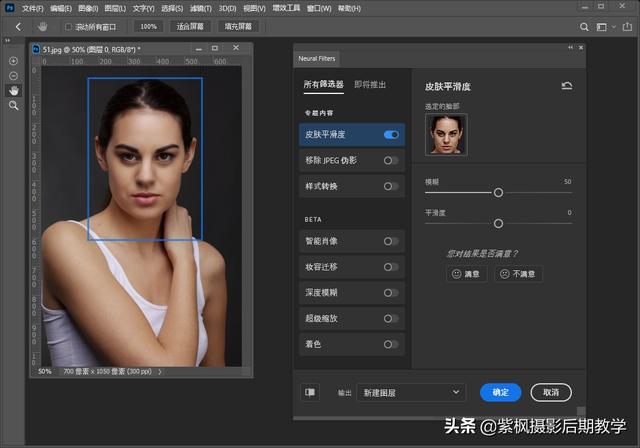Click the back arrow in options bar
Screen dimensions: 640x448
(x=19, y=26)
